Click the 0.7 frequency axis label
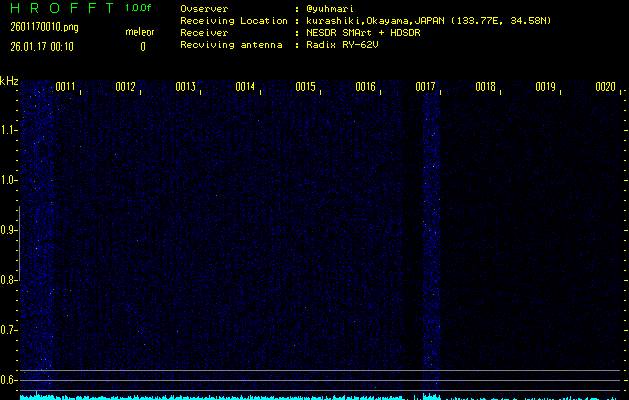The height and width of the screenshot is (400, 629). click(10, 330)
